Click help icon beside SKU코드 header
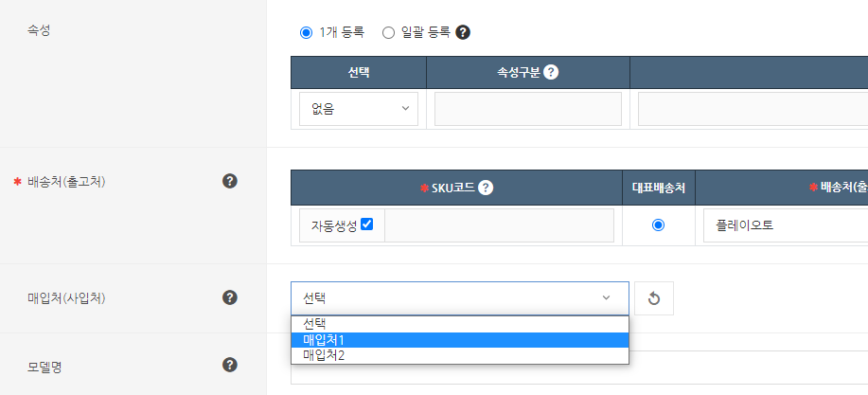This screenshot has height=395, width=868. click(x=486, y=188)
